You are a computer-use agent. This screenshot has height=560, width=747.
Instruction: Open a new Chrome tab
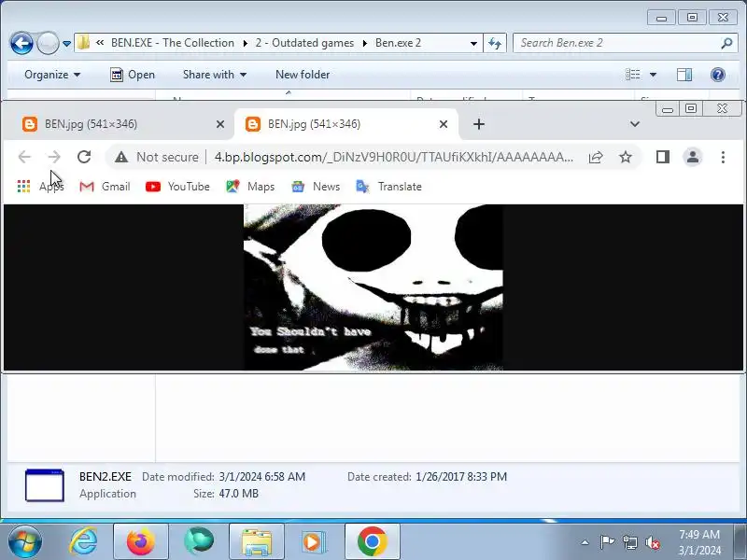coord(479,124)
